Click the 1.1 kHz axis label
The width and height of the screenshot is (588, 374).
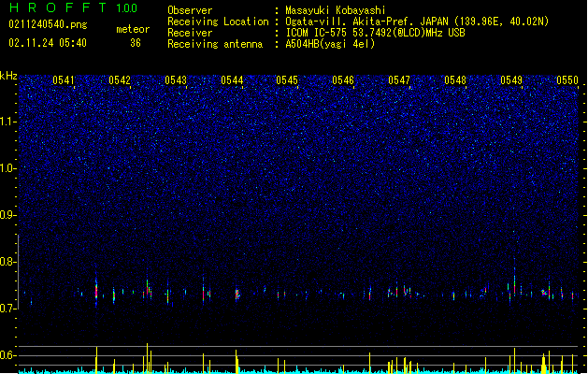[8, 122]
